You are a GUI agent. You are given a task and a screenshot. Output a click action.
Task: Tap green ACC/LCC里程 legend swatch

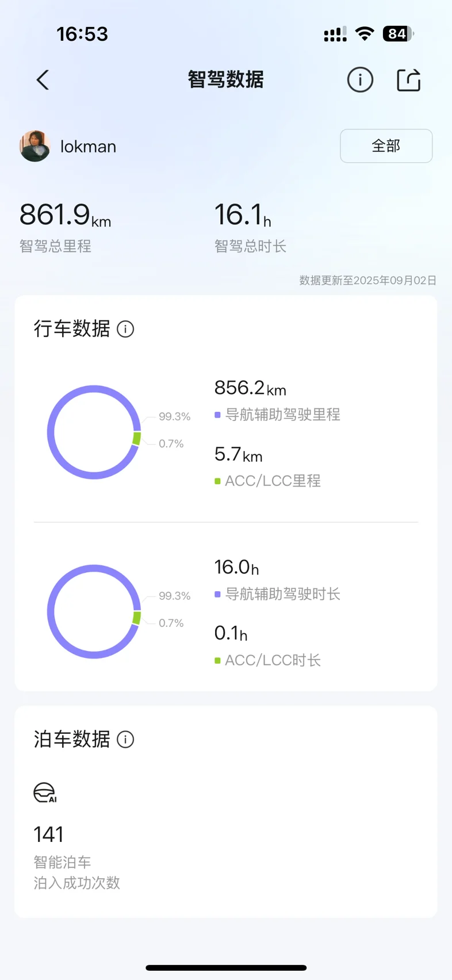pos(217,481)
